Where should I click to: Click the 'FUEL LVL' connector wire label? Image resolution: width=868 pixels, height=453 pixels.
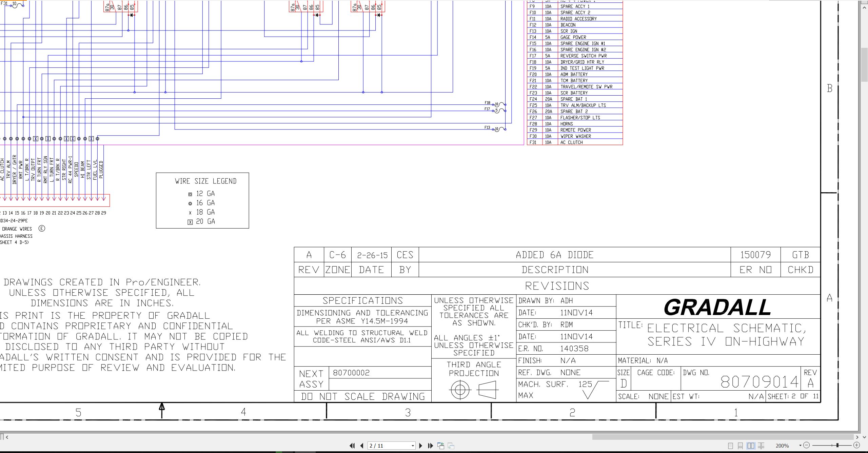[95, 170]
